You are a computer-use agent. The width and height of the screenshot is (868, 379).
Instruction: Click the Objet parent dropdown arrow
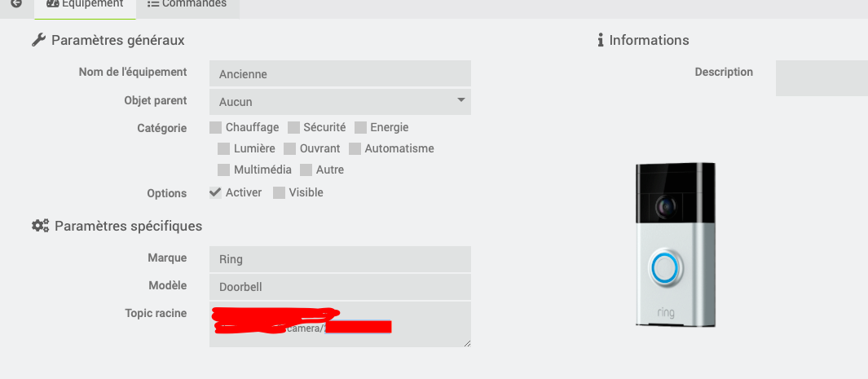460,100
